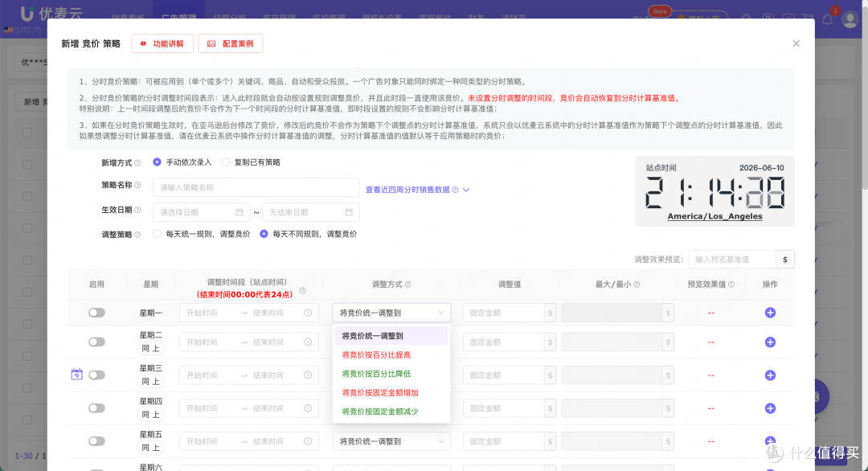Click the 功能讲解 button

(x=162, y=43)
